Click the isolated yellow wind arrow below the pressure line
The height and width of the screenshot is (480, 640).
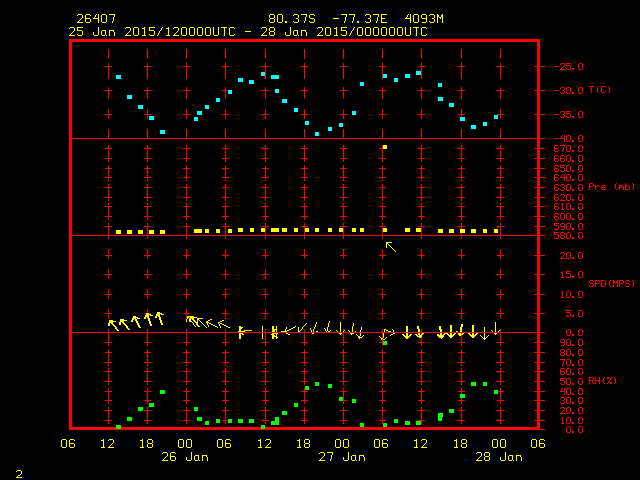point(390,246)
